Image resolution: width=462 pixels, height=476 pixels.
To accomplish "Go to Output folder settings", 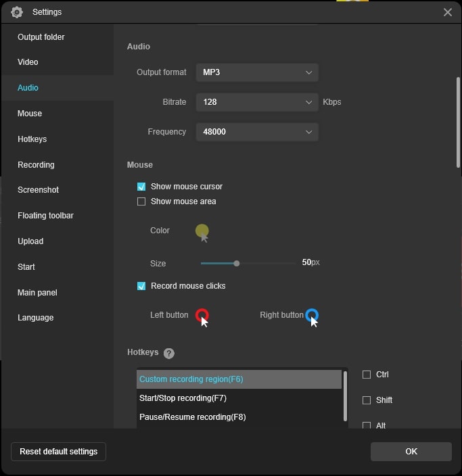I will 41,37.
